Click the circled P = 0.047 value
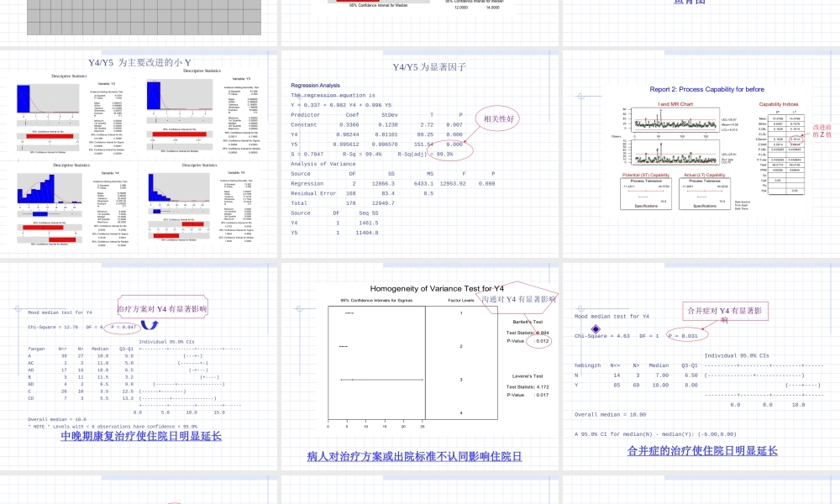 click(x=123, y=327)
